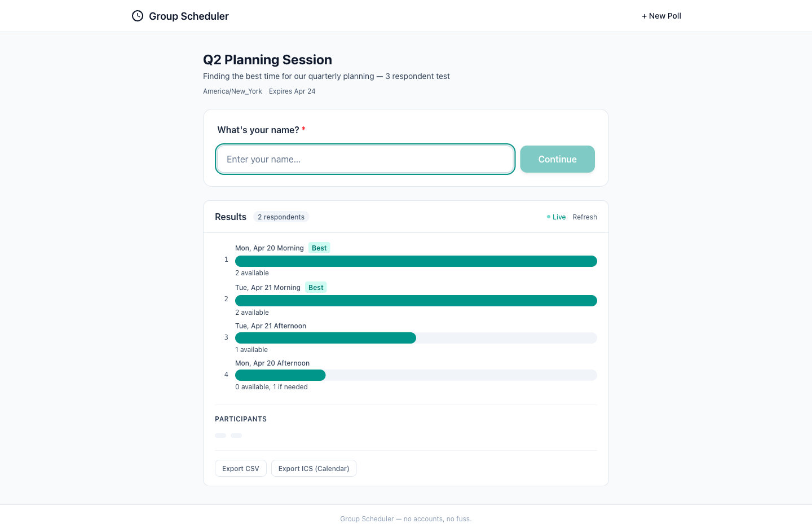Click the America/New_York timezone label
Image resolution: width=812 pixels, height=532 pixels.
[232, 91]
